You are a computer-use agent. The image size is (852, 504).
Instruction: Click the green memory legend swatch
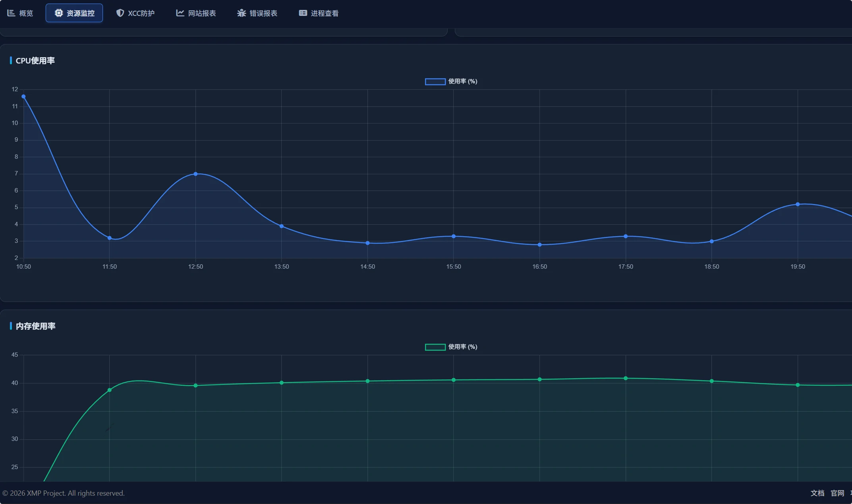[x=435, y=347]
